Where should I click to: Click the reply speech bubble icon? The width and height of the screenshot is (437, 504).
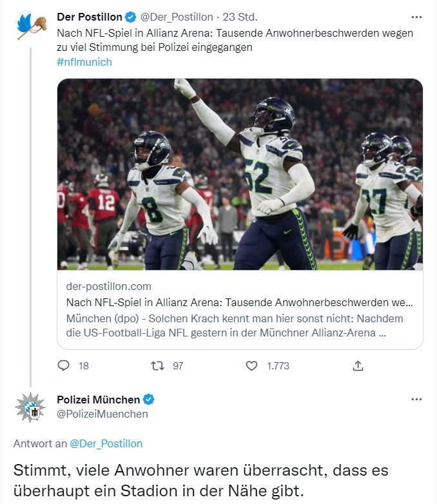point(64,365)
